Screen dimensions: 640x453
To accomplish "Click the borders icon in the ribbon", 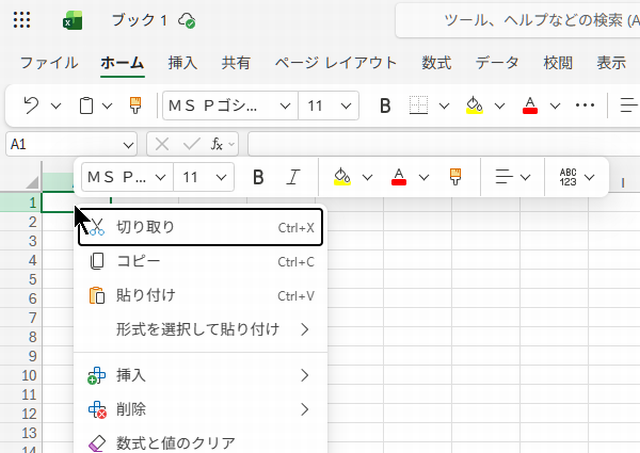I will (419, 105).
